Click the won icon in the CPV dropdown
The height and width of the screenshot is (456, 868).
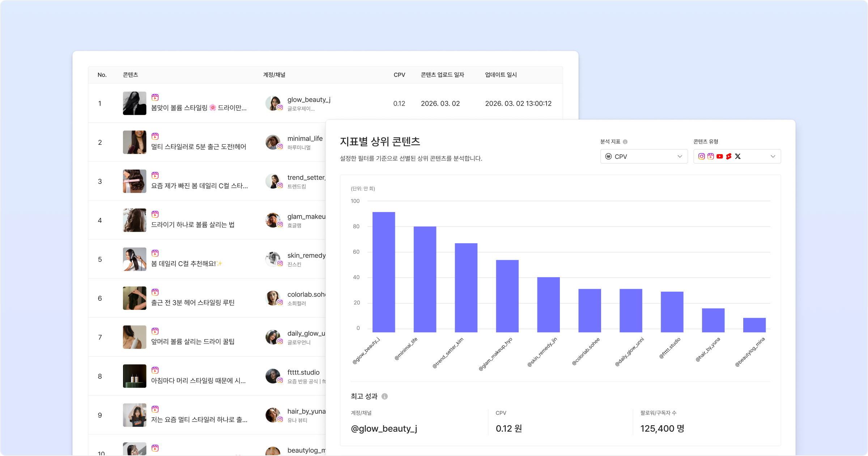coord(608,156)
